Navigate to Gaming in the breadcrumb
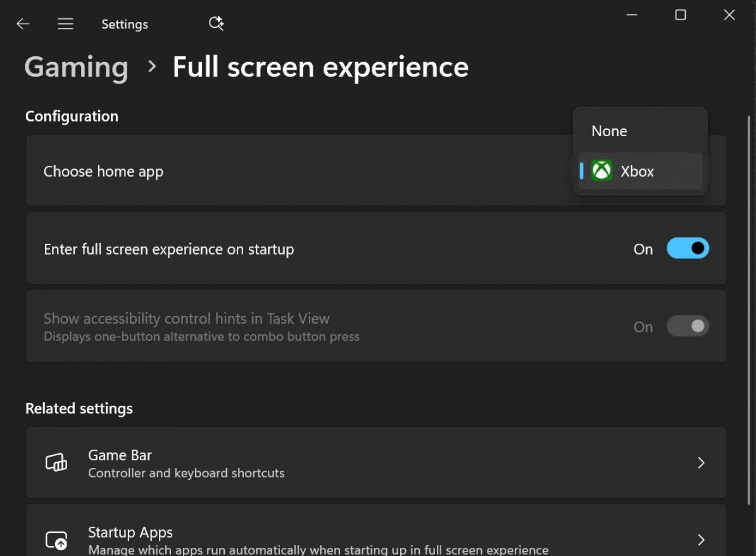Image resolution: width=756 pixels, height=556 pixels. pyautogui.click(x=77, y=67)
